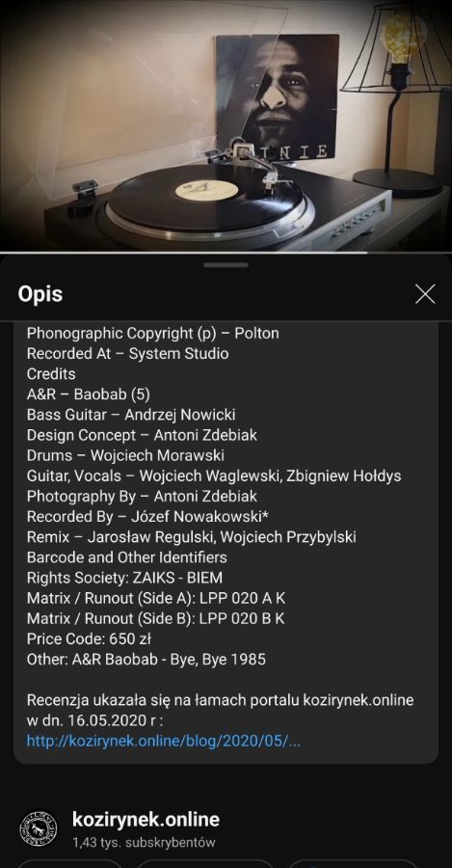Select the Matrix / Runout Side A line
Screen dimensions: 452x868
[x=156, y=598]
